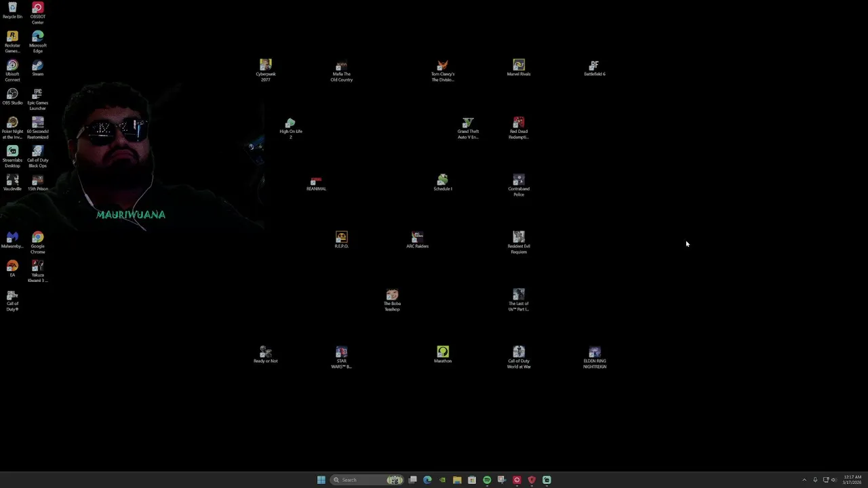Screen dimensions: 868x488
Task: Select the Malwarebytes desktop icon
Action: pyautogui.click(x=12, y=240)
